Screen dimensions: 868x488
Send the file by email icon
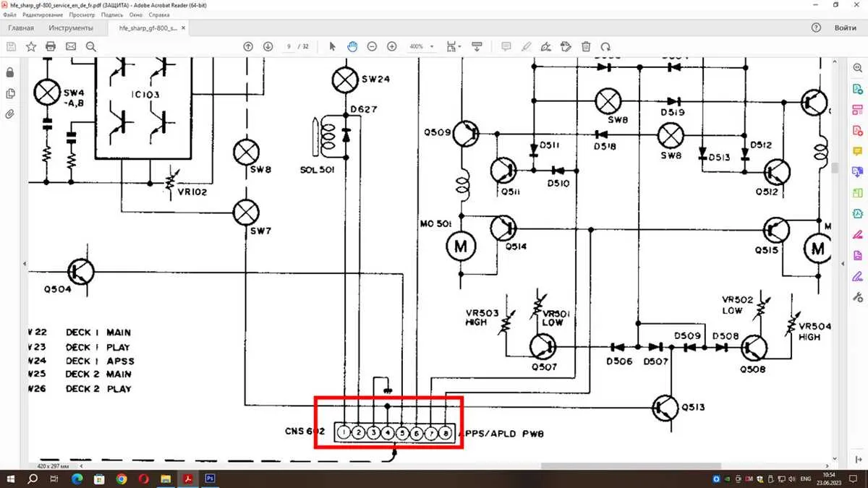pos(71,46)
